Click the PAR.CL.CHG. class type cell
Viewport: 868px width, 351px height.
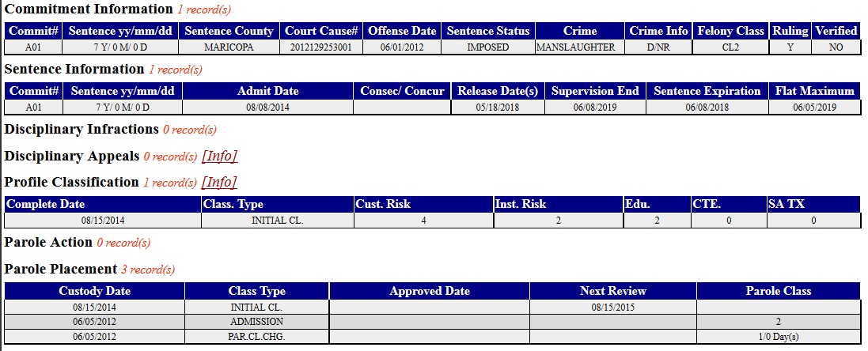click(257, 336)
